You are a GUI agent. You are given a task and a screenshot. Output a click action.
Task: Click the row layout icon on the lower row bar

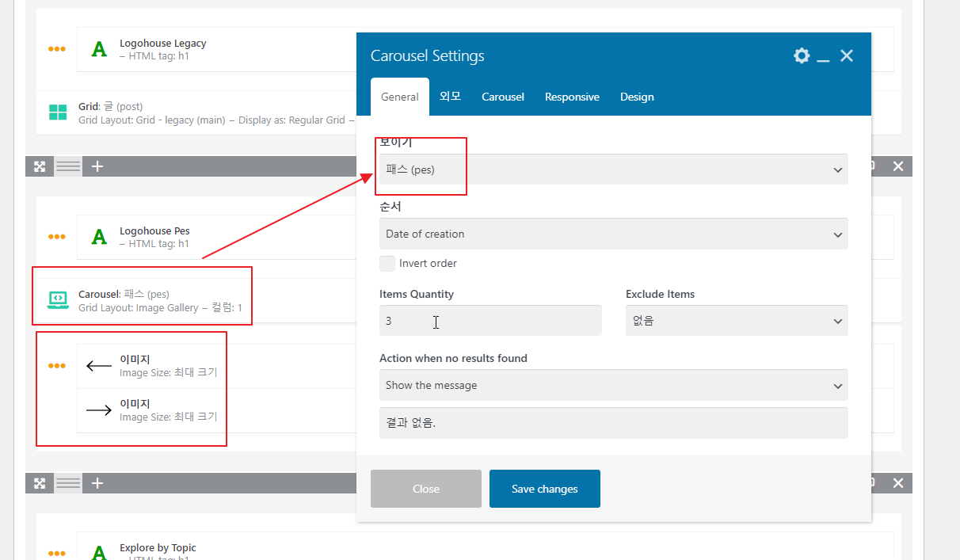[x=68, y=483]
